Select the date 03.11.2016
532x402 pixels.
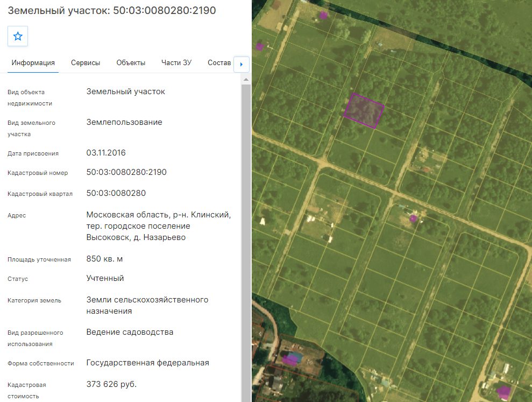coord(106,153)
